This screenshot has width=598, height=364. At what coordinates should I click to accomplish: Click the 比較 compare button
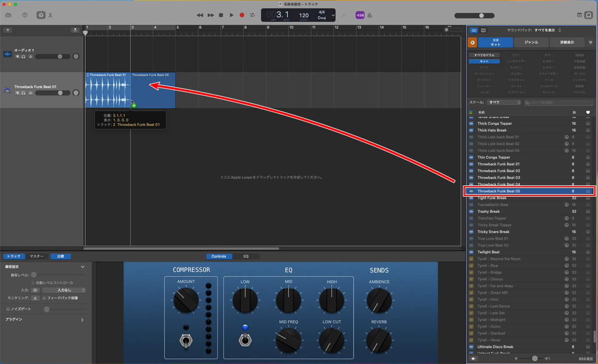coord(60,256)
